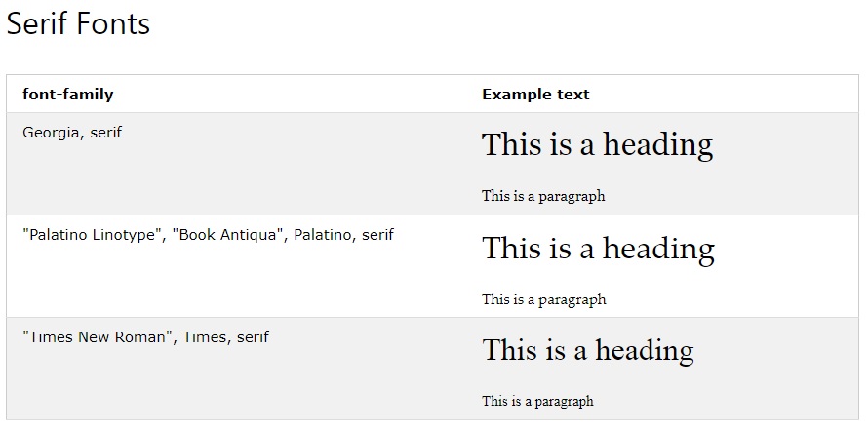Click the Palatino "This is a paragraph" text
The image size is (868, 430).
click(x=543, y=299)
